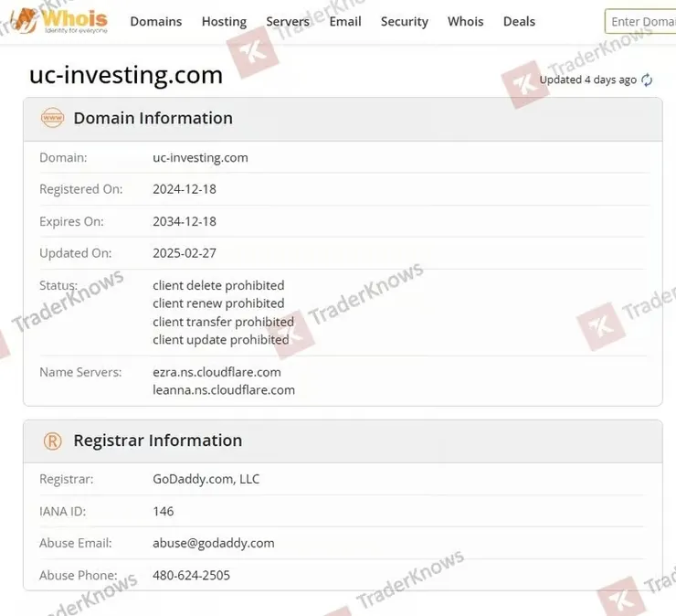Open the Hosting menu

click(224, 22)
